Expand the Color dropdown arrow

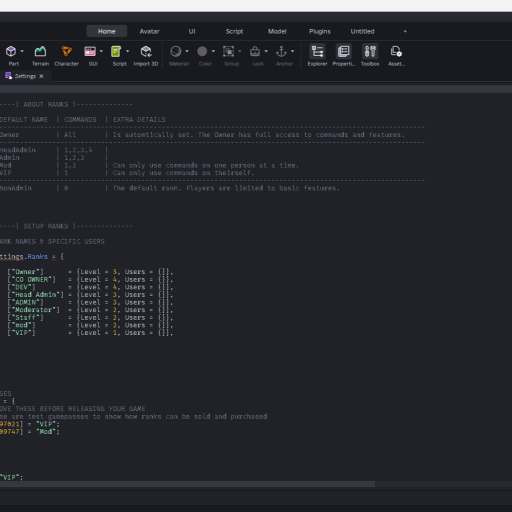pyautogui.click(x=213, y=51)
